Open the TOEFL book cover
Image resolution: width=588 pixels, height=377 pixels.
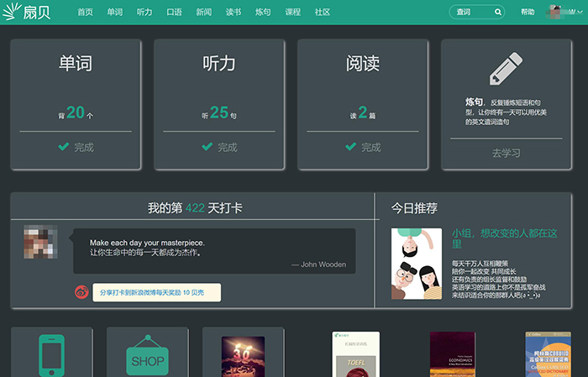tap(355, 354)
